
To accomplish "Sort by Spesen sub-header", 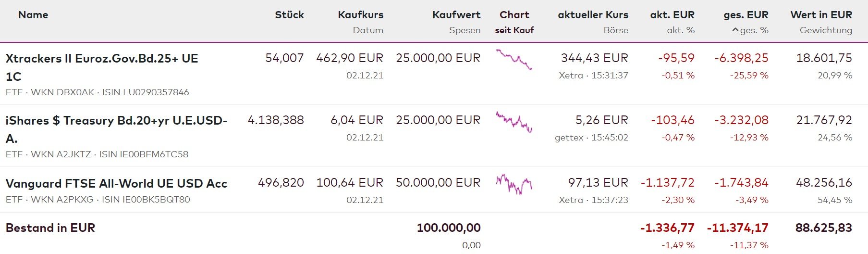I will point(465,30).
